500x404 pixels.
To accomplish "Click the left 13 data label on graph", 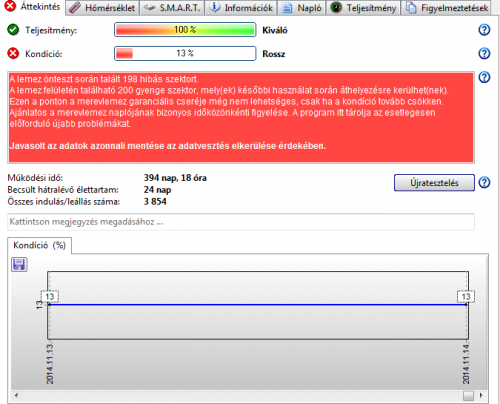I will [x=50, y=297].
